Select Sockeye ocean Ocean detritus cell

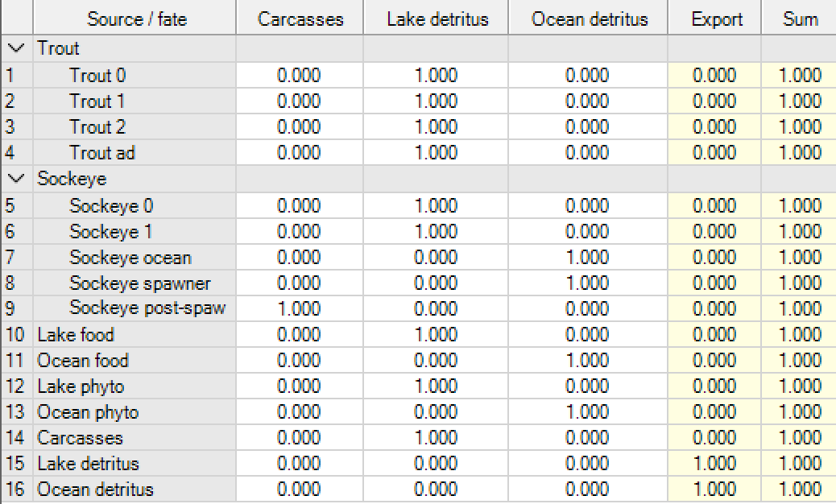point(588,258)
